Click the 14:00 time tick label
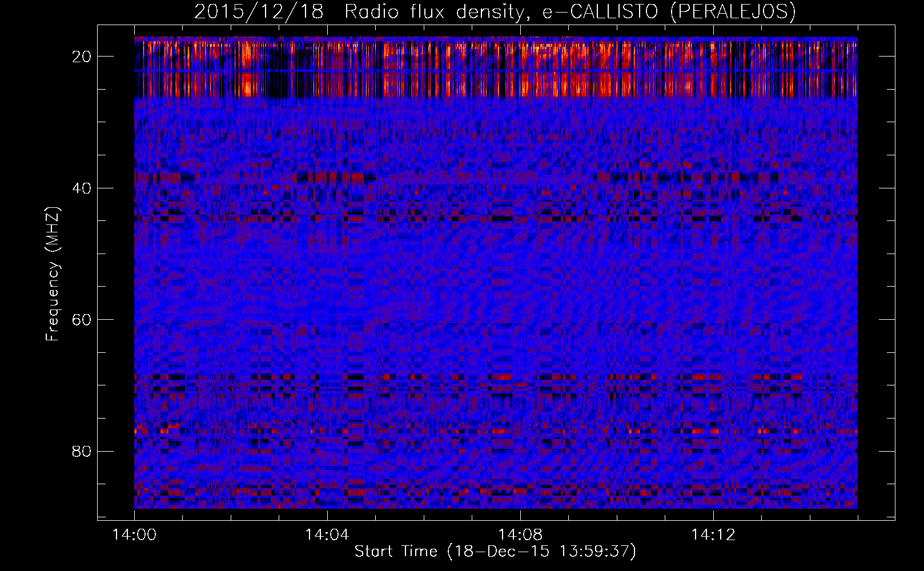The width and height of the screenshot is (924, 571). coord(134,535)
